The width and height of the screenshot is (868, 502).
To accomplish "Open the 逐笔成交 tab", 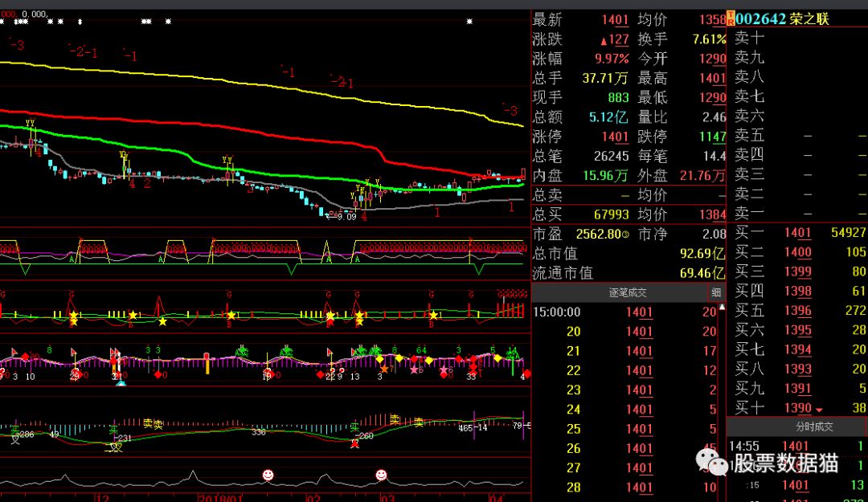I will coord(628,292).
